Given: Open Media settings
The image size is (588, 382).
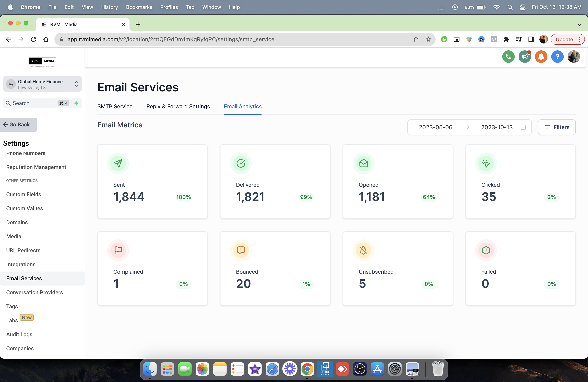Looking at the screenshot, I should click(14, 237).
